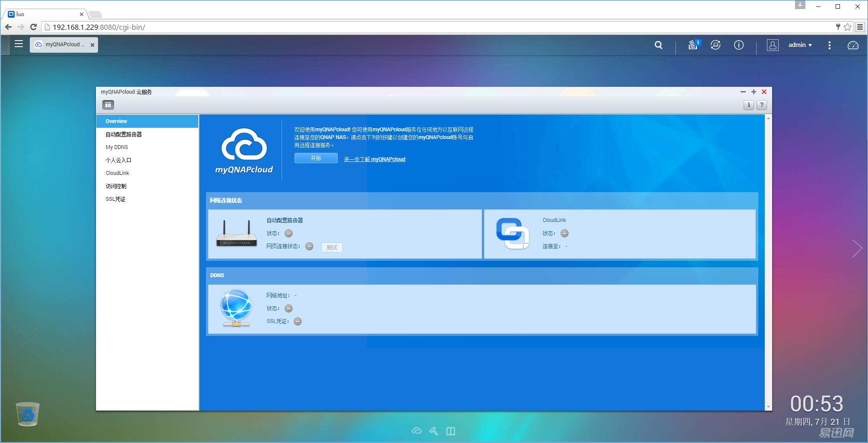Click the admin user profile icon
Screen dimensions: 868x443
click(x=773, y=45)
